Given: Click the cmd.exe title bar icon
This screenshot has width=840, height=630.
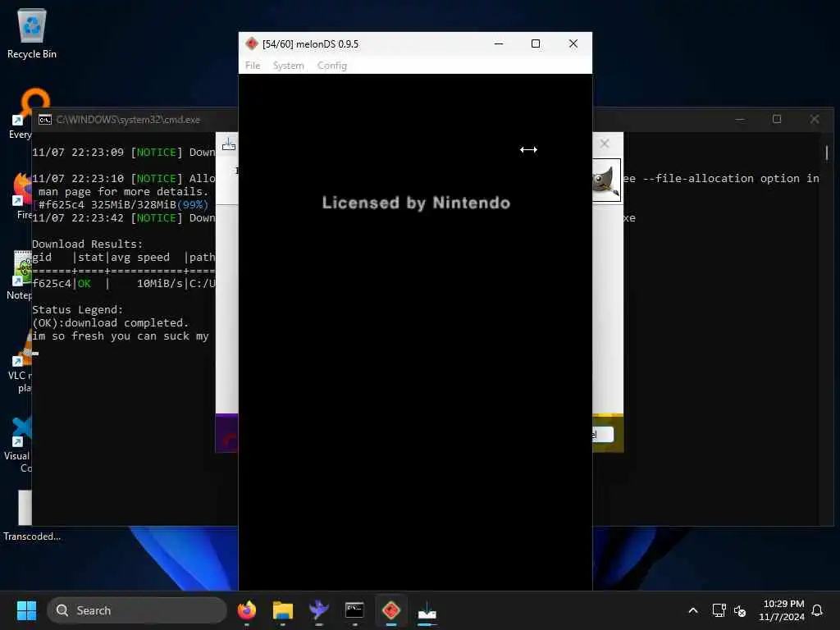Looking at the screenshot, I should point(45,120).
